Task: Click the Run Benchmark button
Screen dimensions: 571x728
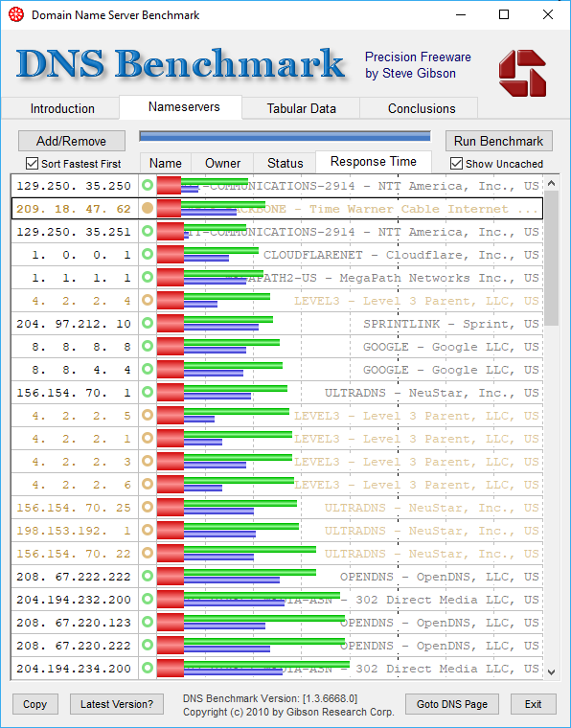Action: (498, 141)
